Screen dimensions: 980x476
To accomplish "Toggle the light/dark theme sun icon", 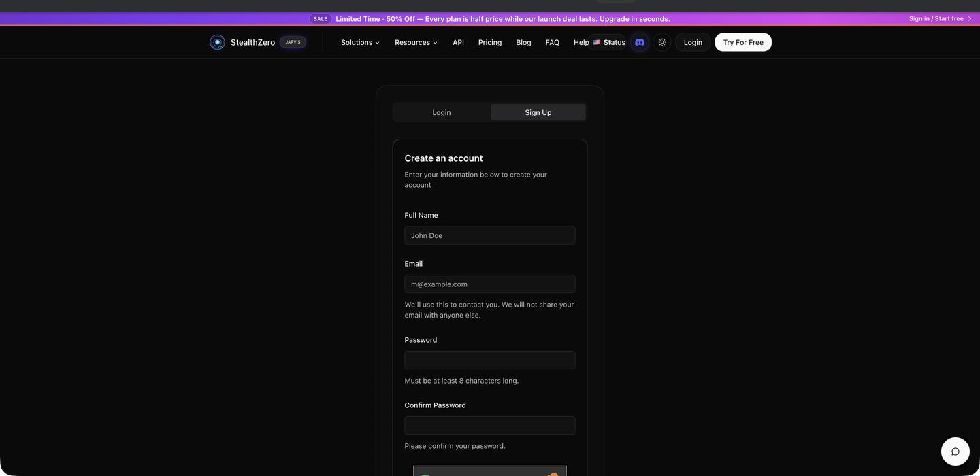I will point(662,42).
